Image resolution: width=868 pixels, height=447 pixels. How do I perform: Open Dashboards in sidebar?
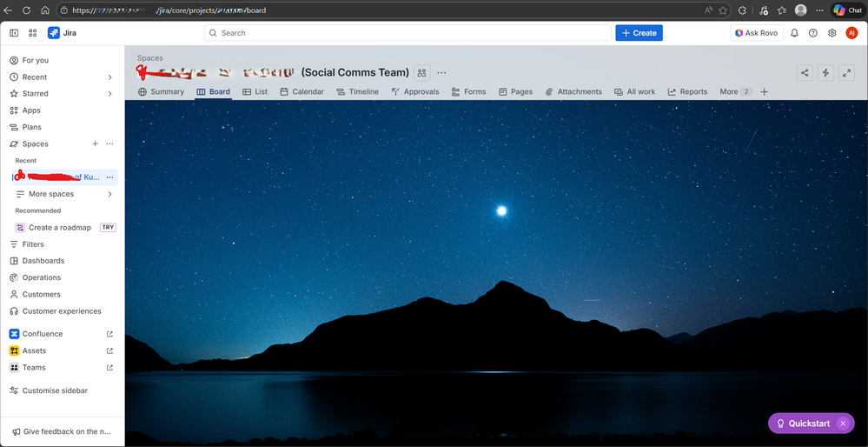coord(43,261)
